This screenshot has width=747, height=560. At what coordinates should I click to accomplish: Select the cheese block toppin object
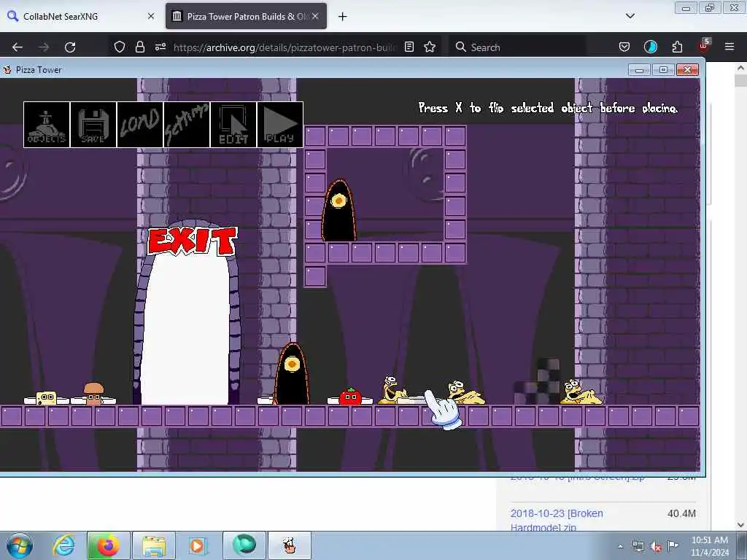(46, 398)
